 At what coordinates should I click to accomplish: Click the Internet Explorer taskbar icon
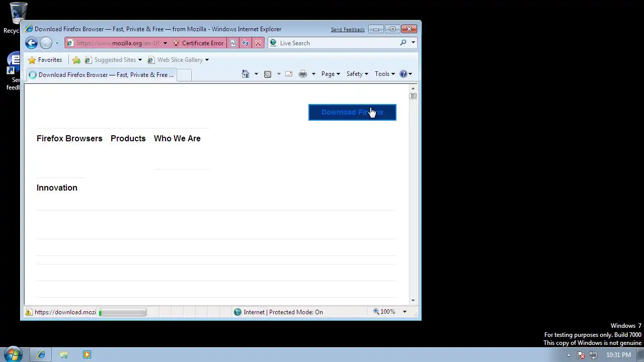pyautogui.click(x=41, y=354)
